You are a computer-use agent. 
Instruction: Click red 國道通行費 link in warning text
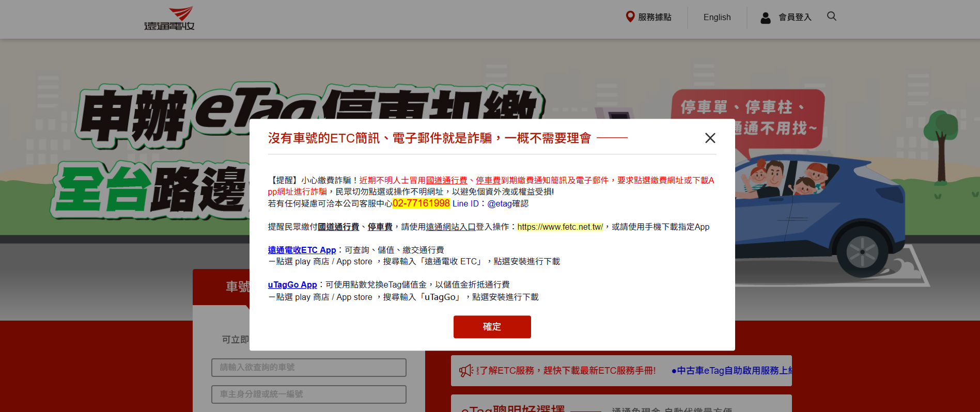[446, 180]
